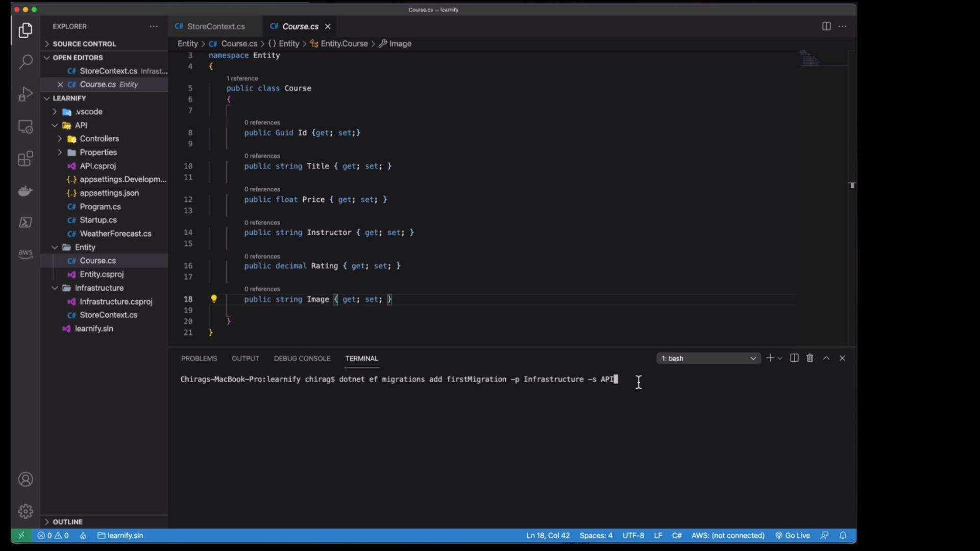This screenshot has width=980, height=551.
Task: Toggle Go Live server in status bar
Action: [x=792, y=535]
